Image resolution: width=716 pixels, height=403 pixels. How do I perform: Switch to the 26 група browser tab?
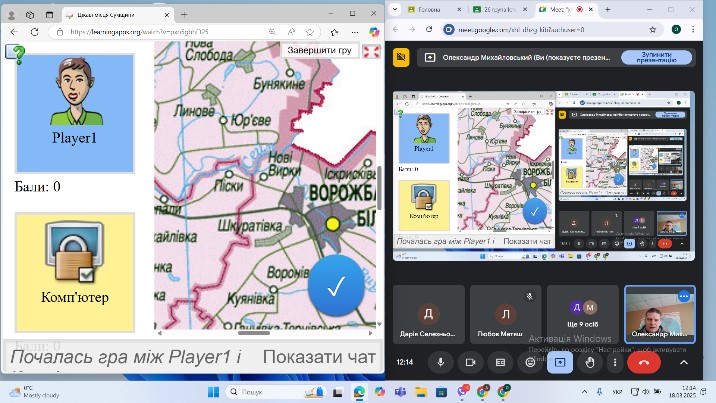click(500, 8)
